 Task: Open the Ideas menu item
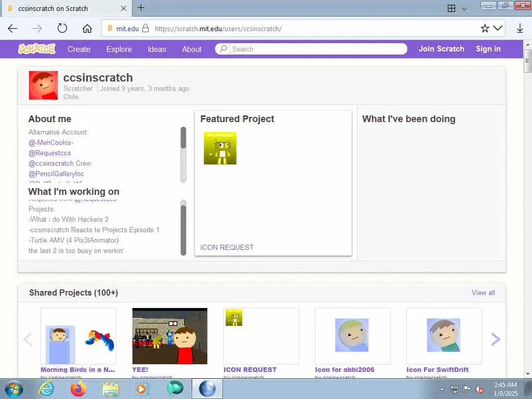point(157,49)
